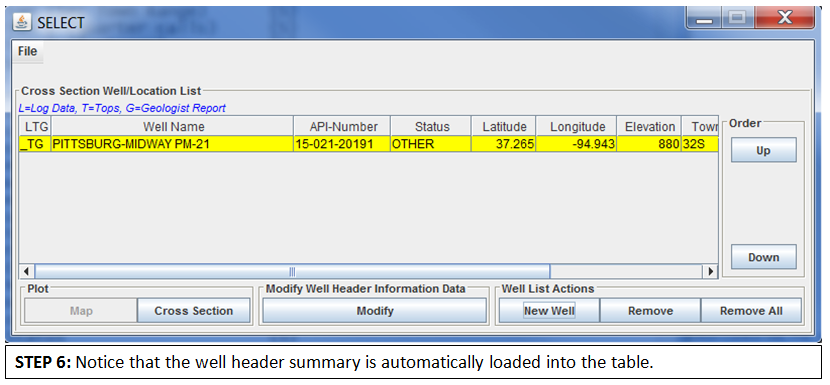Click latitude value 37.265
Screen dimensions: 830x385
pos(503,144)
